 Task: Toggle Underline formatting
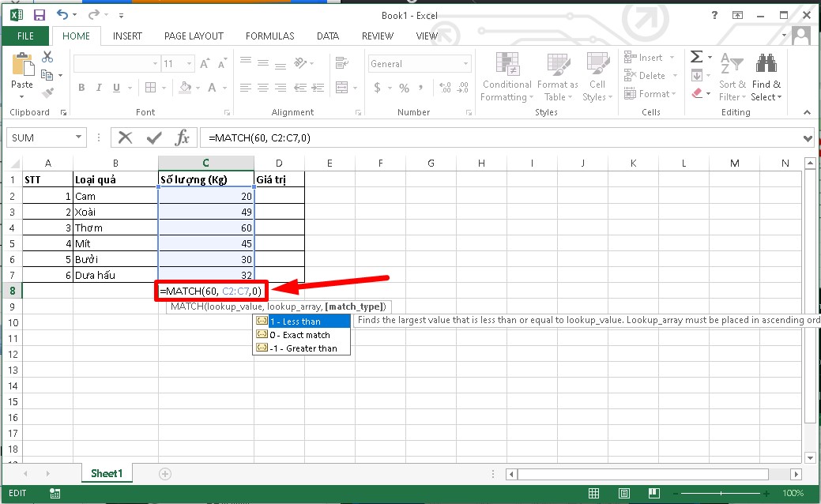tap(116, 88)
